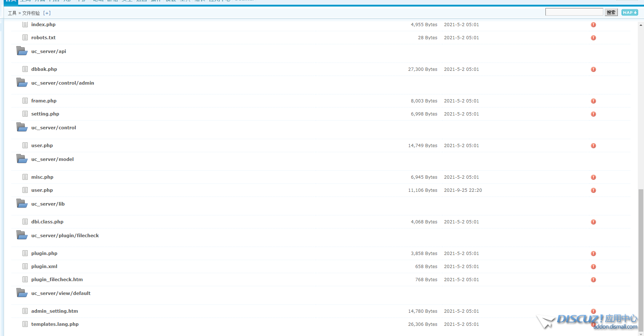Click the red alert icon beside dbbak.php

click(x=593, y=69)
